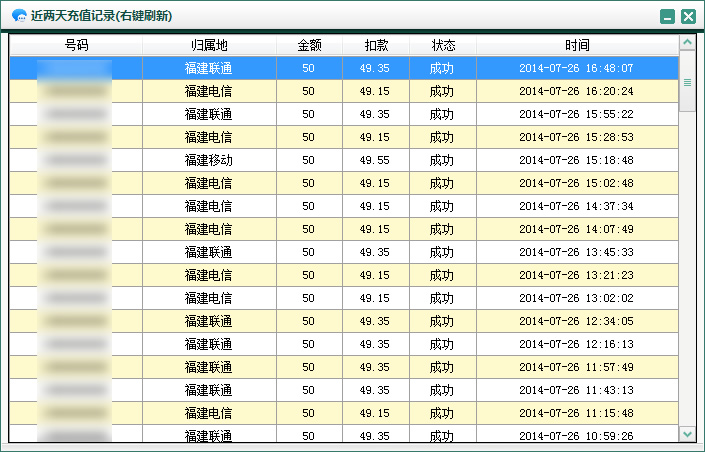Click scrollbar down arrow button
Image resolution: width=705 pixels, height=452 pixels.
pyautogui.click(x=687, y=434)
